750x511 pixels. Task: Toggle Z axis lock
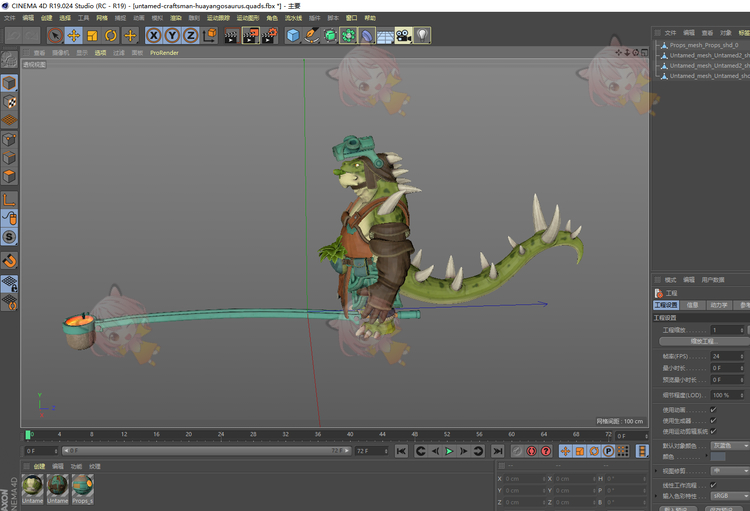(190, 35)
